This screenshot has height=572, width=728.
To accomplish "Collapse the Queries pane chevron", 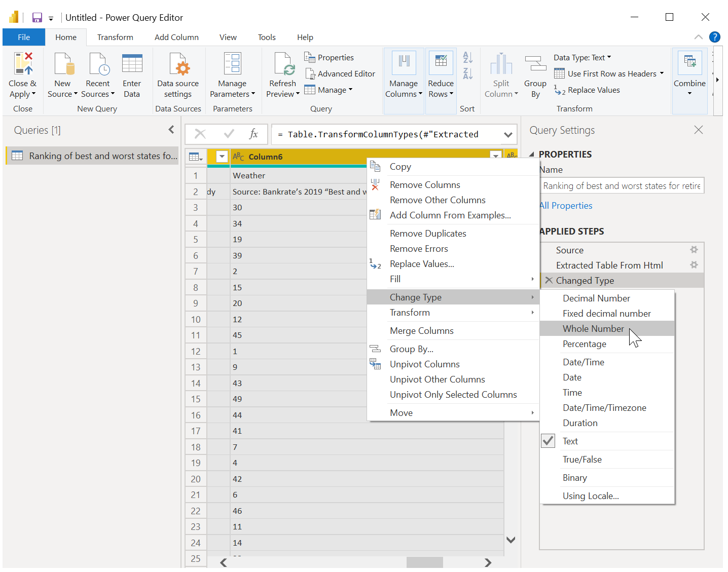I will point(171,130).
